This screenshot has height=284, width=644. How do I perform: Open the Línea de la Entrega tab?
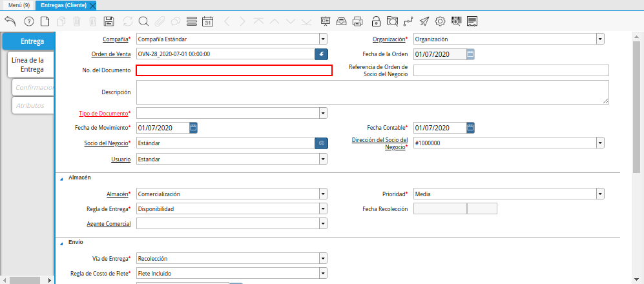click(x=31, y=65)
